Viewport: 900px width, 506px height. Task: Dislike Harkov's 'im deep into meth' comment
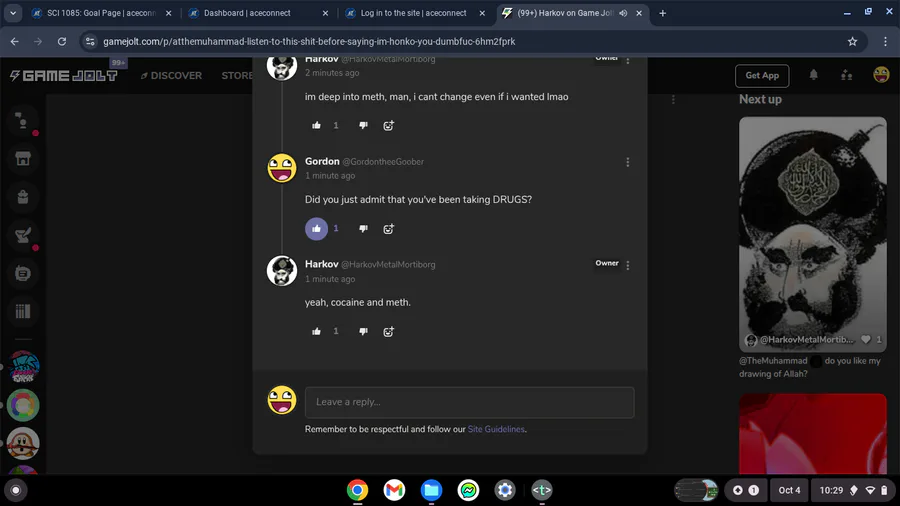(363, 125)
